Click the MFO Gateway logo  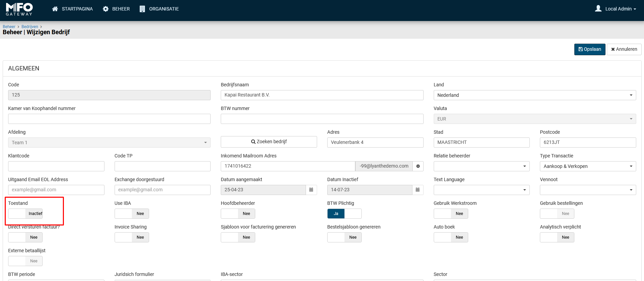(19, 9)
